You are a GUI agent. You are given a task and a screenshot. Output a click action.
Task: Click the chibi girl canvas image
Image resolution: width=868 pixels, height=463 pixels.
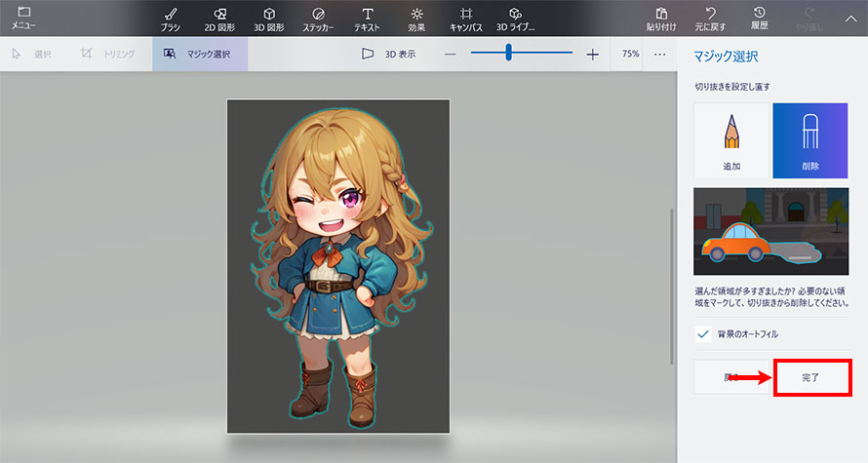tap(338, 267)
